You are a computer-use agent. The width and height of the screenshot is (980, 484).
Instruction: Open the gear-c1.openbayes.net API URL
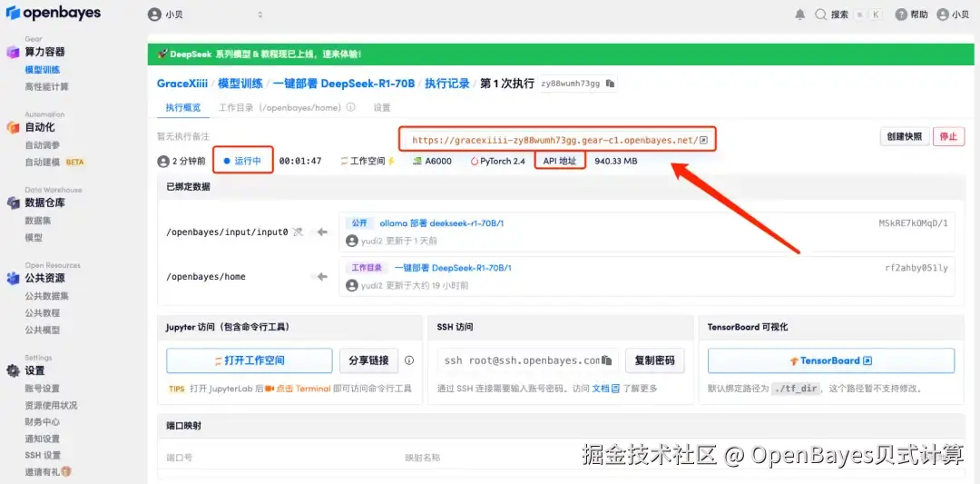pos(555,140)
